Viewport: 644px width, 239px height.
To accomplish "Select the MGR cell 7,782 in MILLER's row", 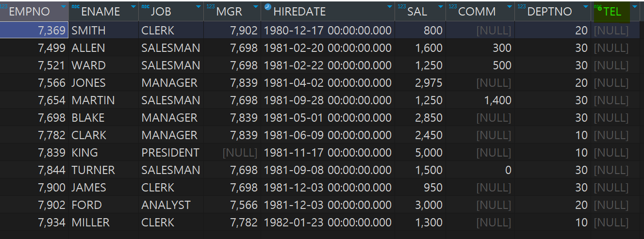I will coord(232,223).
